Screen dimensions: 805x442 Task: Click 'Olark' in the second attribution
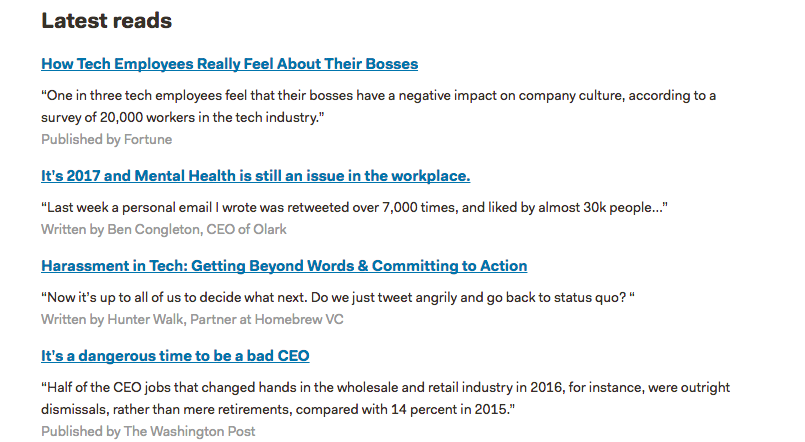[270, 229]
